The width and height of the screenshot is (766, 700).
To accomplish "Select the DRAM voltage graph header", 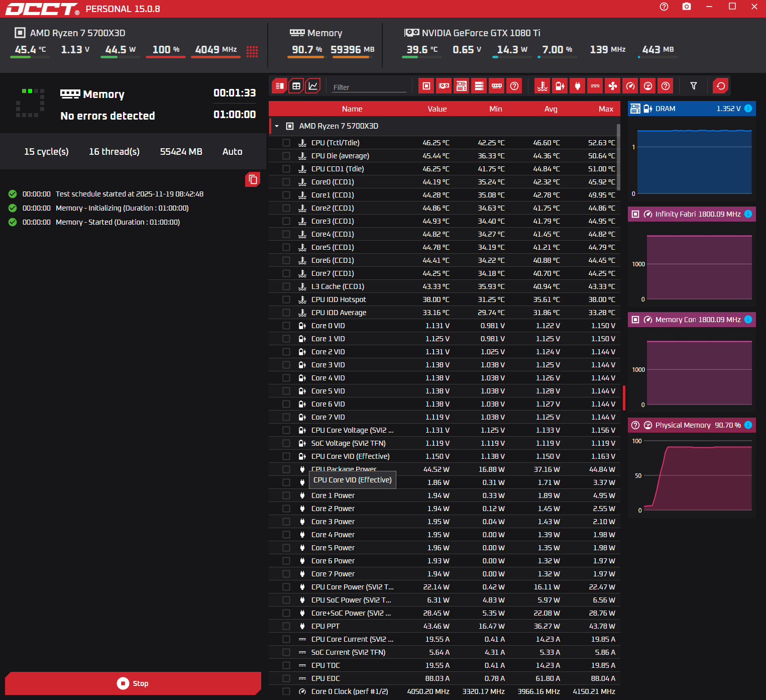I will point(692,109).
